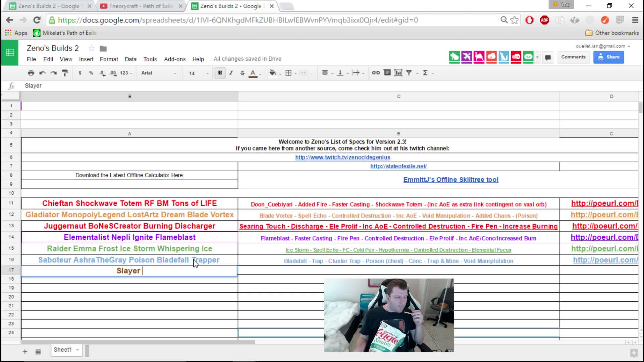Viewport: 644px width, 362px height.
Task: Click the Adblock Plus extension icon
Action: pyautogui.click(x=544, y=20)
